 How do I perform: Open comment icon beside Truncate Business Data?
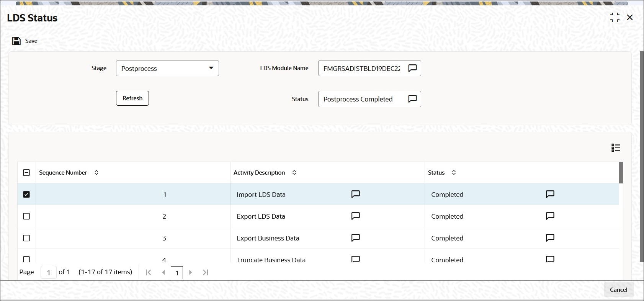356,259
